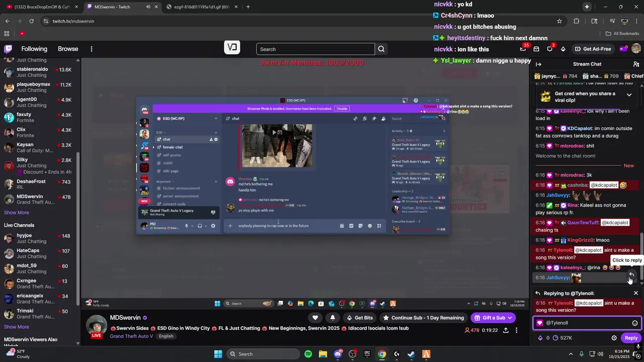This screenshot has height=362, width=644.
Task: Click the Bits balance diamond showing 0
Action: point(543,338)
